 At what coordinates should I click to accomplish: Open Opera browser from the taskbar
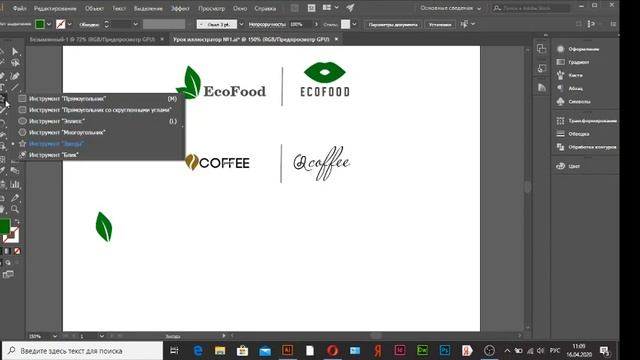tap(332, 351)
